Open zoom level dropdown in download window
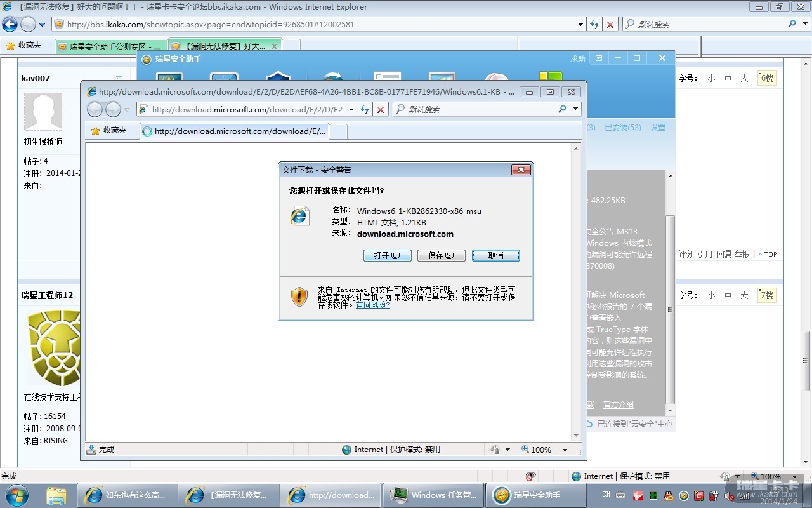This screenshot has width=812, height=508. [x=565, y=450]
